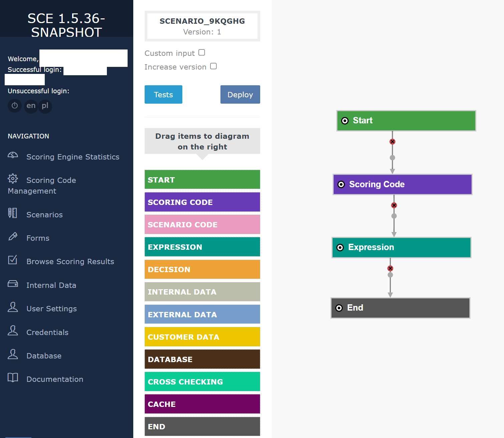
Task: Click the Documentation book icon
Action: (x=13, y=377)
